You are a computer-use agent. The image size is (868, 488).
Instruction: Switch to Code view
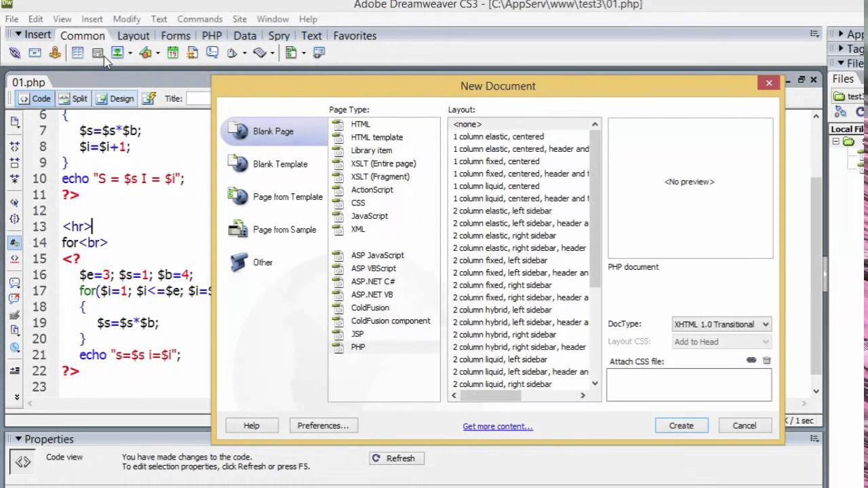point(35,98)
